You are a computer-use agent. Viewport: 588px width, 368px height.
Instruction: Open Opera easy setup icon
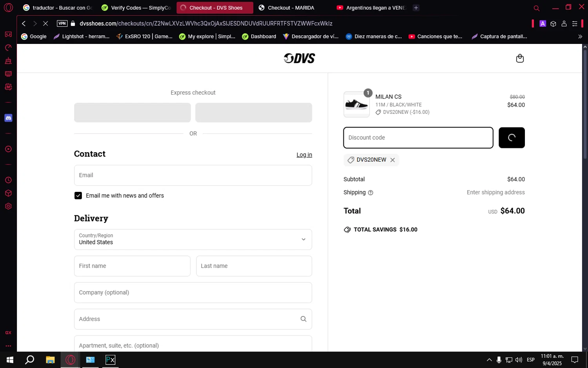coord(575,24)
